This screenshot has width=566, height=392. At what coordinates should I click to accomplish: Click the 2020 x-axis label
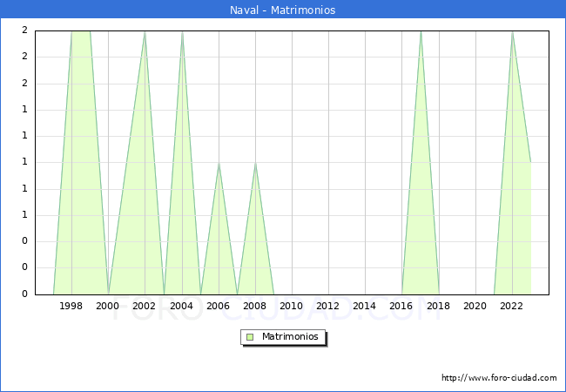point(475,306)
